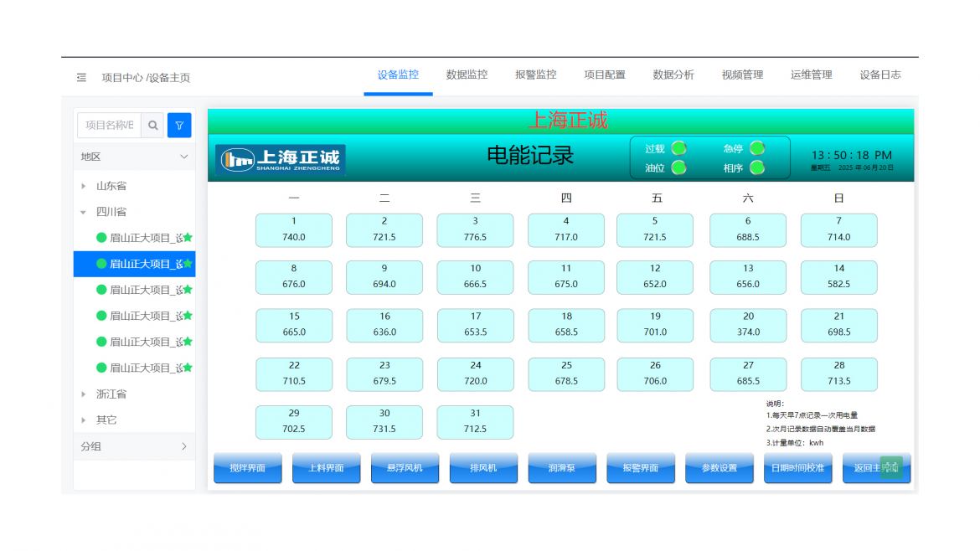
Task: Toggle the star on the highlighted 眉山正大项目 item
Action: point(188,264)
